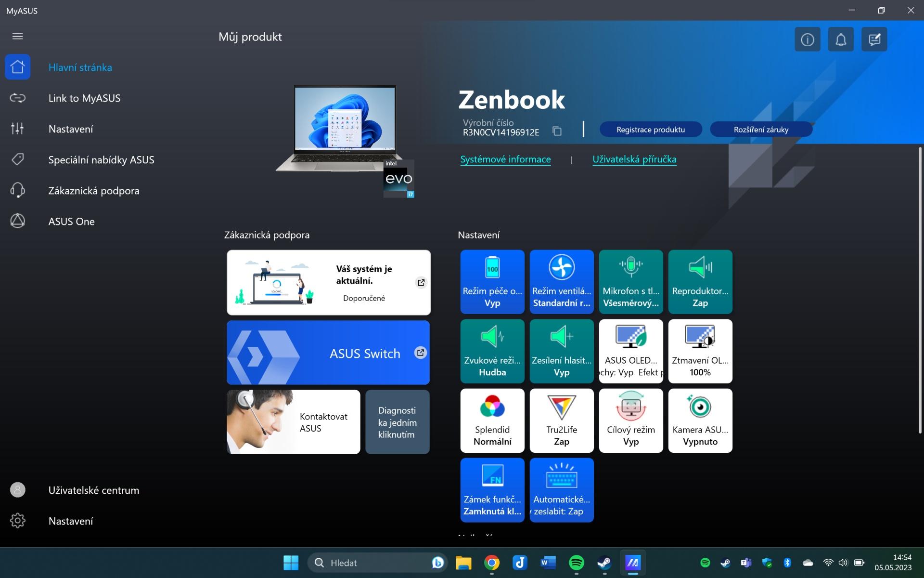Open Speciální nabídky ASUS
Image resolution: width=924 pixels, height=578 pixels.
tap(101, 160)
